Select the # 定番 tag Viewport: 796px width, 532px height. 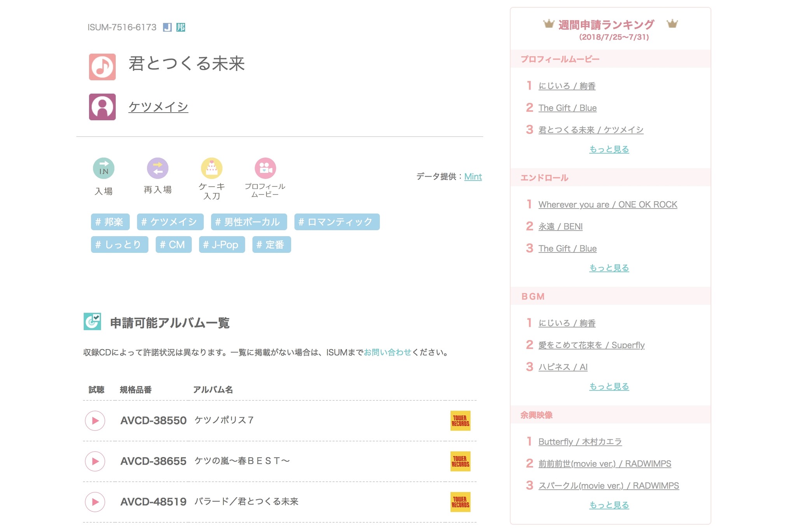(271, 245)
